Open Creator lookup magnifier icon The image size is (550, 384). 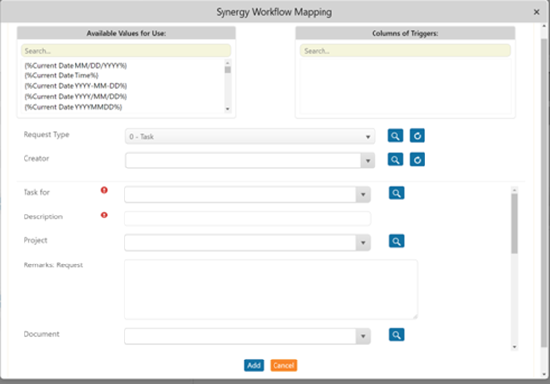click(x=395, y=160)
